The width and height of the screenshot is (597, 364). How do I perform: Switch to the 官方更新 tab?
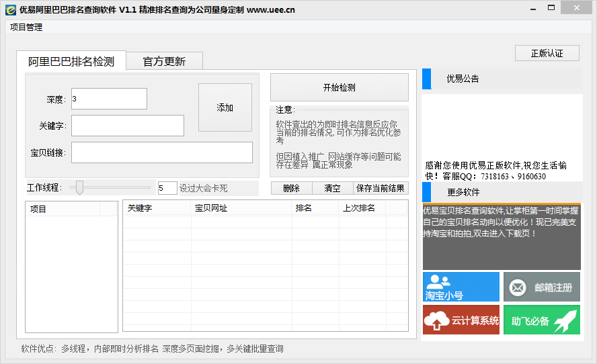point(164,61)
